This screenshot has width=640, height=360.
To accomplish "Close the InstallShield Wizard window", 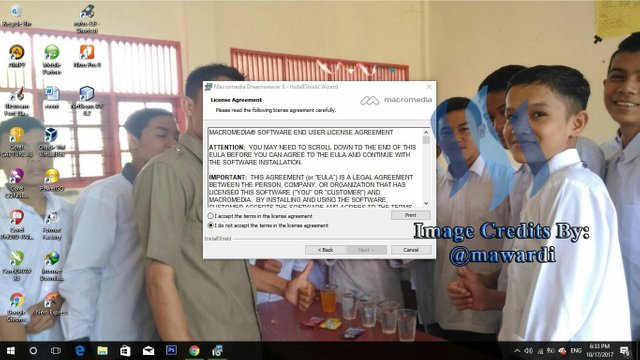I will coord(429,87).
